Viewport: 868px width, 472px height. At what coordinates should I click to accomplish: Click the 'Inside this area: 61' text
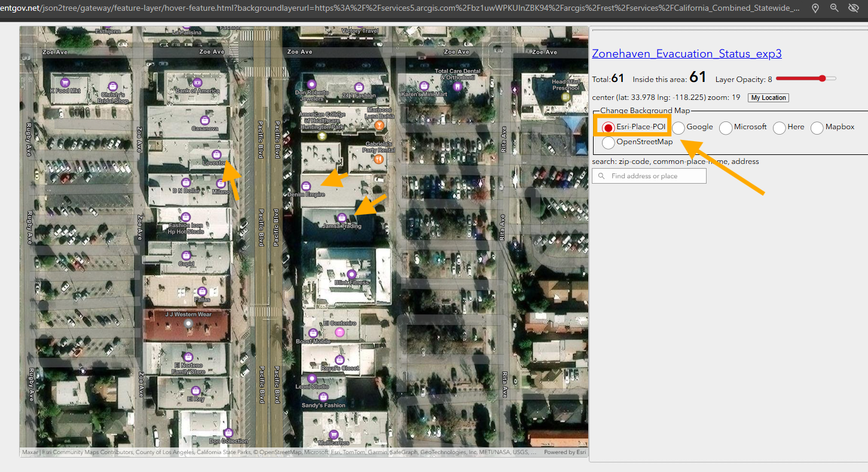[670, 78]
